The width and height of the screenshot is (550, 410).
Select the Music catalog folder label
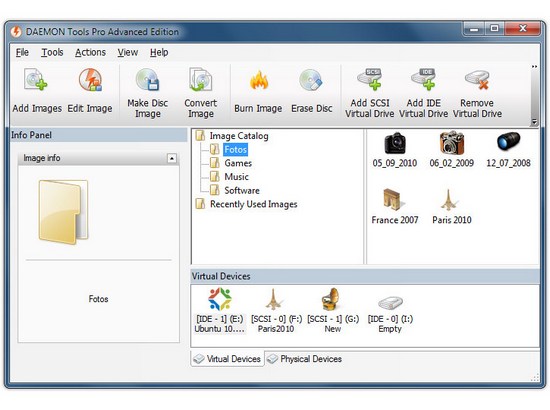click(236, 177)
